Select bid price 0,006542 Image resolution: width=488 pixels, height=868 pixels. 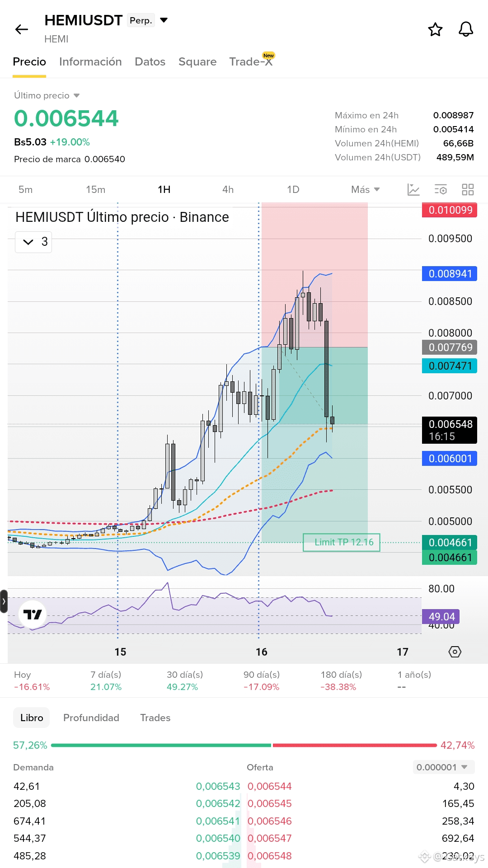coord(218,803)
